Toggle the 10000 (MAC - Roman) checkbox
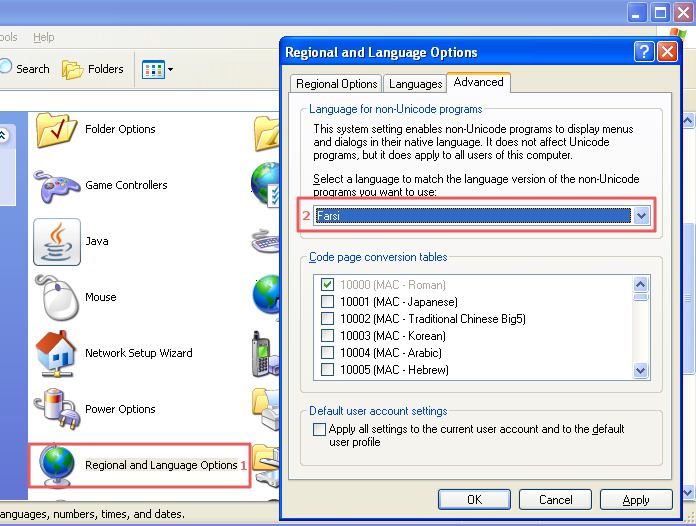 (327, 285)
